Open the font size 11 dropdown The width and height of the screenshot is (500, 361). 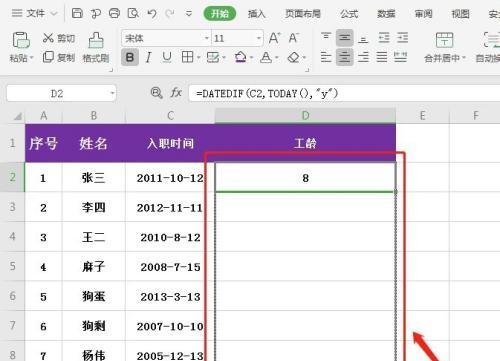259,38
